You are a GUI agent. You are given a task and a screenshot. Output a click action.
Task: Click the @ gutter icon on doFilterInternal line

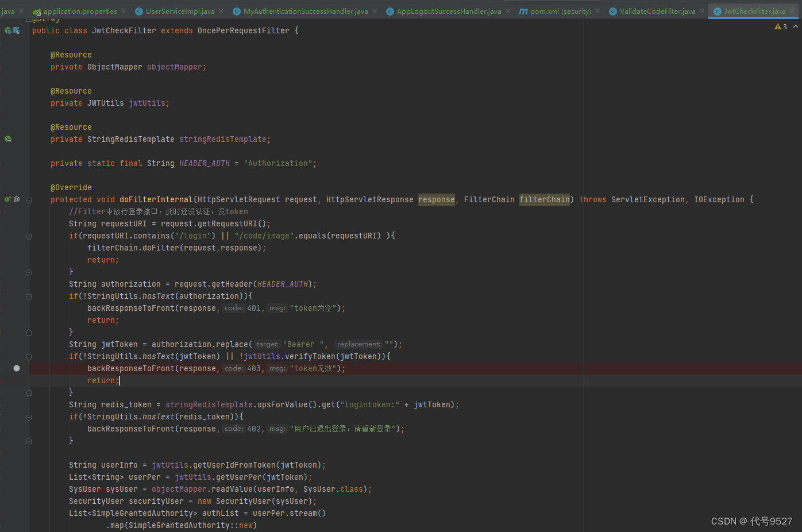[17, 199]
